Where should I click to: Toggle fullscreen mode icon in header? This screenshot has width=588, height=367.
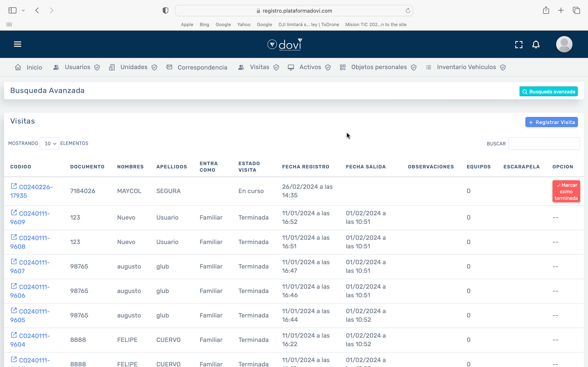coord(519,44)
